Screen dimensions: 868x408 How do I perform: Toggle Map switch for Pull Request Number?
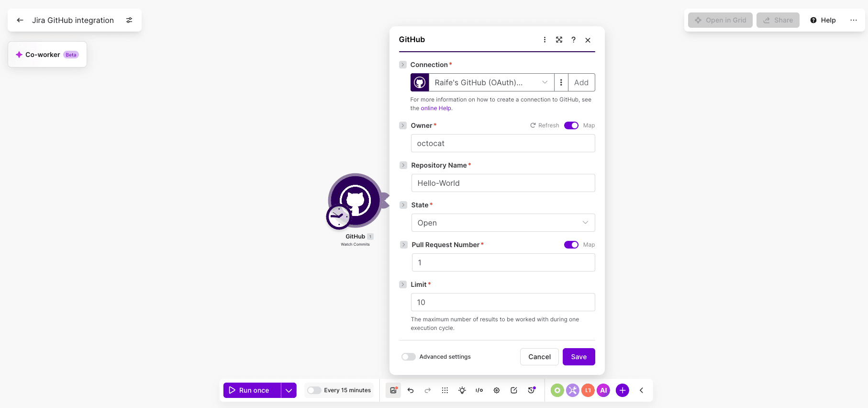[571, 245]
